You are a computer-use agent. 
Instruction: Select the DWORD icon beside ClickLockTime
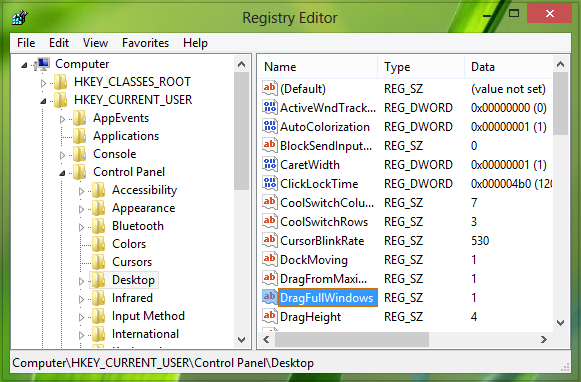pyautogui.click(x=269, y=183)
